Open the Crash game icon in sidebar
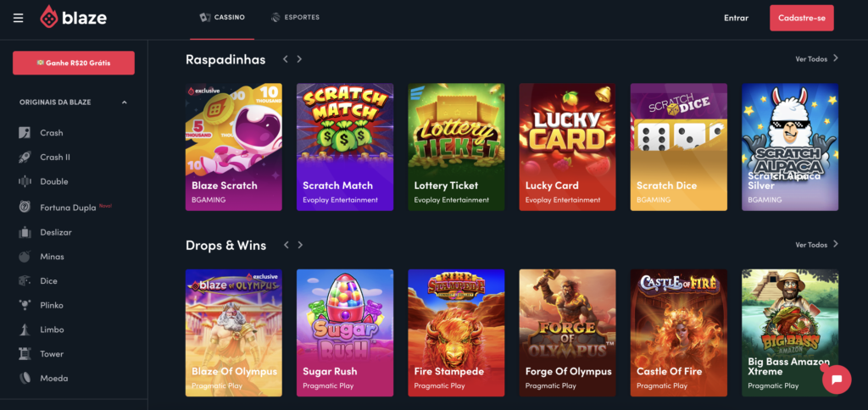Image resolution: width=868 pixels, height=410 pixels. tap(25, 133)
